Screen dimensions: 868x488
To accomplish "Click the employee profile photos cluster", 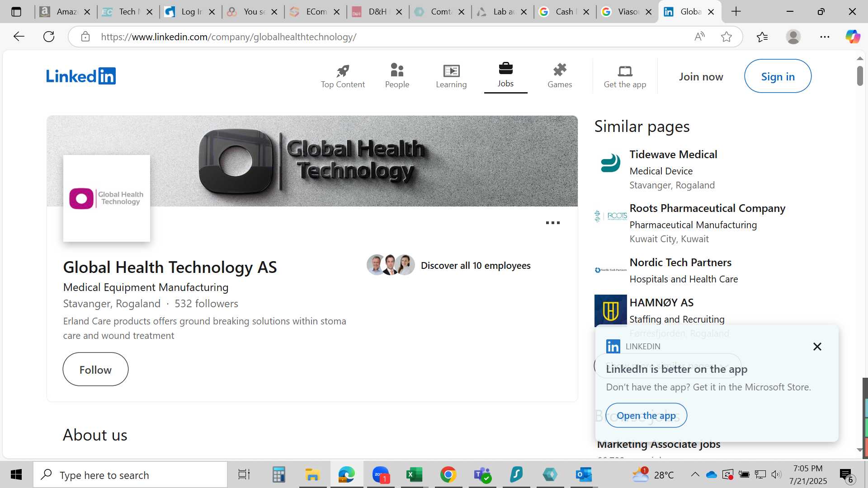I will [391, 265].
